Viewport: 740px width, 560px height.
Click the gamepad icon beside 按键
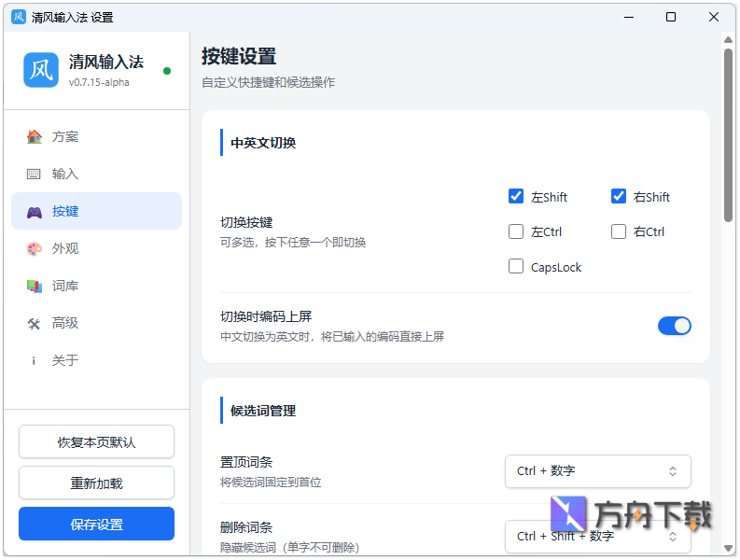point(34,212)
